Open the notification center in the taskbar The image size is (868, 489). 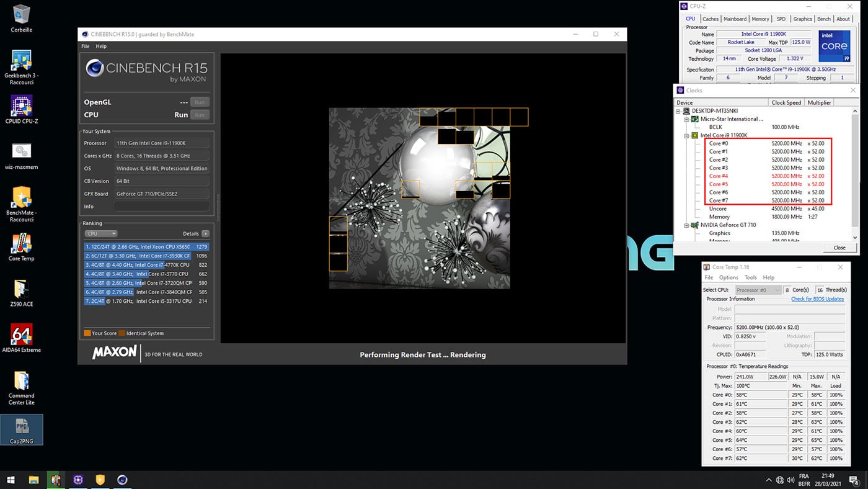point(853,480)
